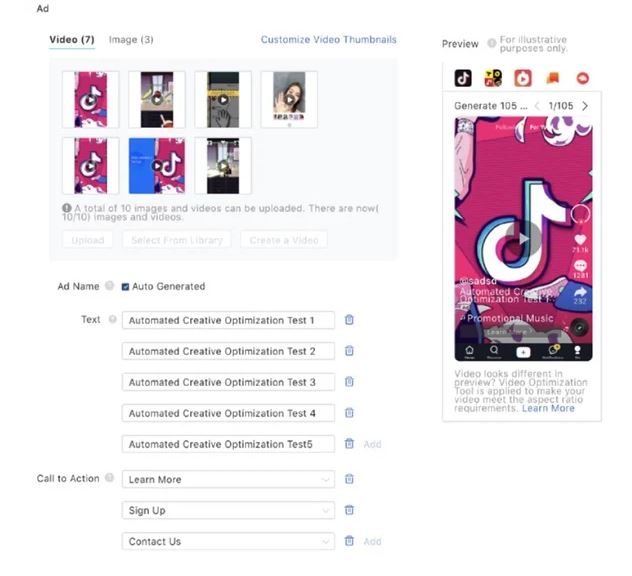Viewport: 632px width, 576px height.
Task: Click the 'Automated Creative Optimization Test 2' text field
Action: pos(228,351)
